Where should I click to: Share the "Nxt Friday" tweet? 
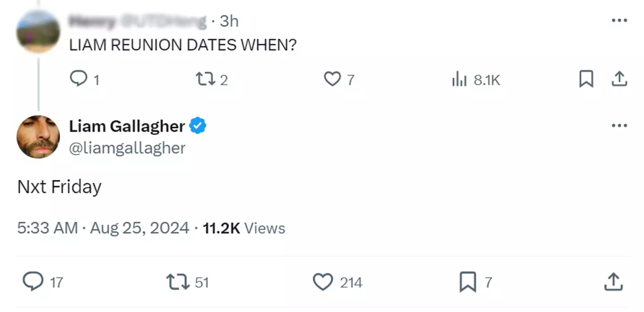pos(614,282)
